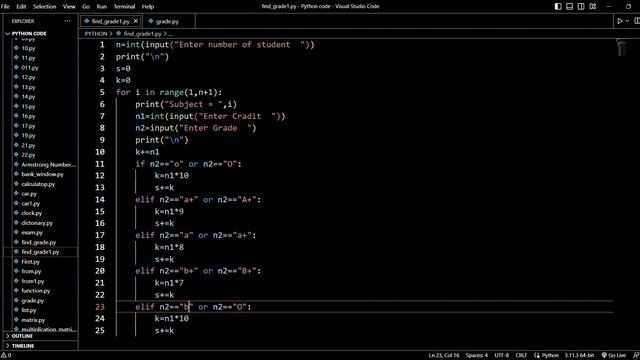Screen dimensions: 640x360
Task: Open 011.py in the explorer
Action: tap(30, 68)
